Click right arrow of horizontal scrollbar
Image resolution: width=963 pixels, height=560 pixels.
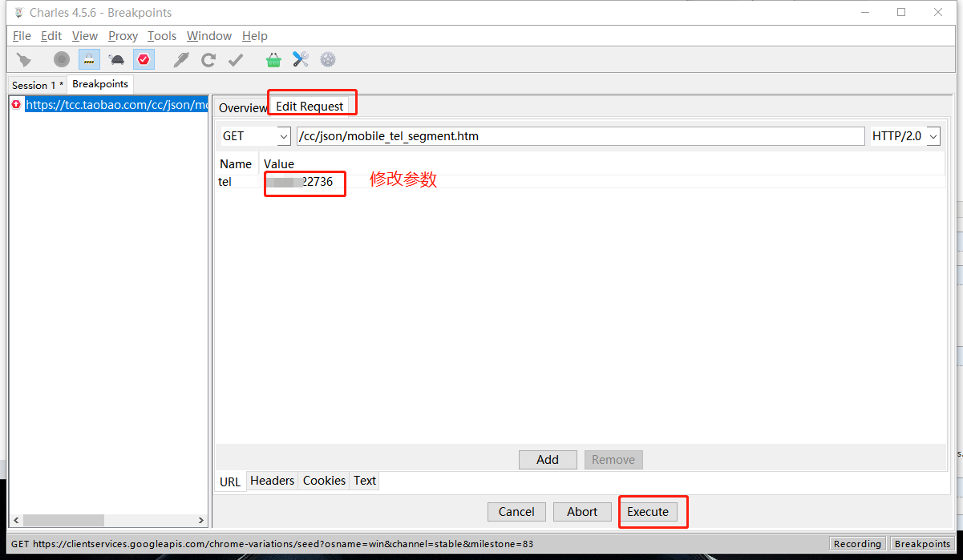coord(201,520)
